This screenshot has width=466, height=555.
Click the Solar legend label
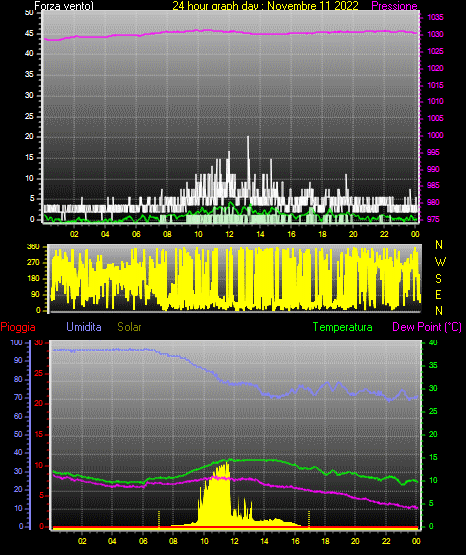(x=129, y=327)
